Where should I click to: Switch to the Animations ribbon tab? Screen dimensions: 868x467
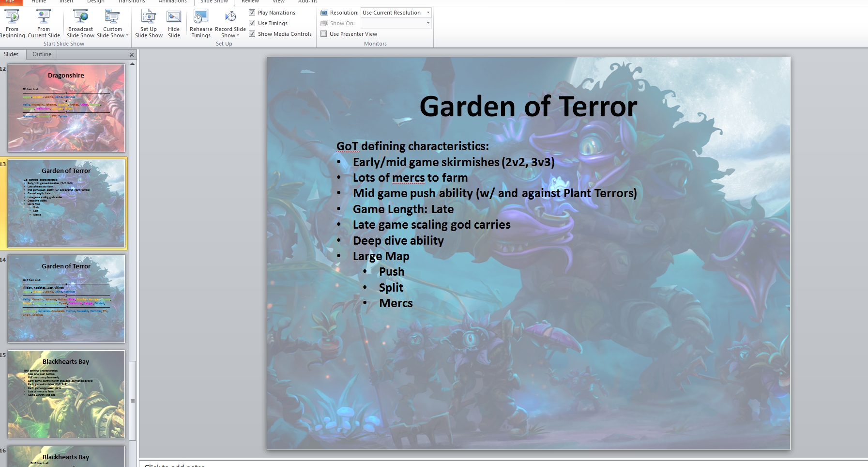(x=172, y=2)
